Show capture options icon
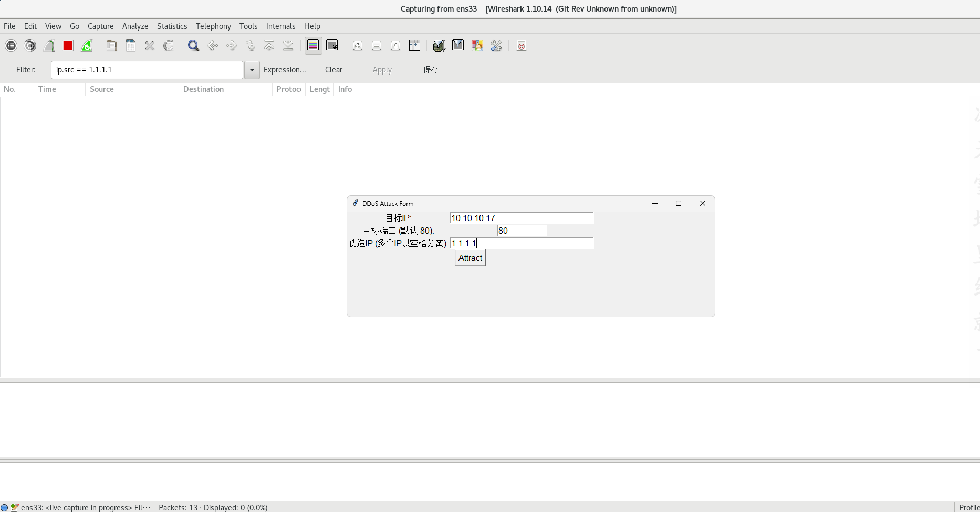The width and height of the screenshot is (980, 512). [x=30, y=46]
